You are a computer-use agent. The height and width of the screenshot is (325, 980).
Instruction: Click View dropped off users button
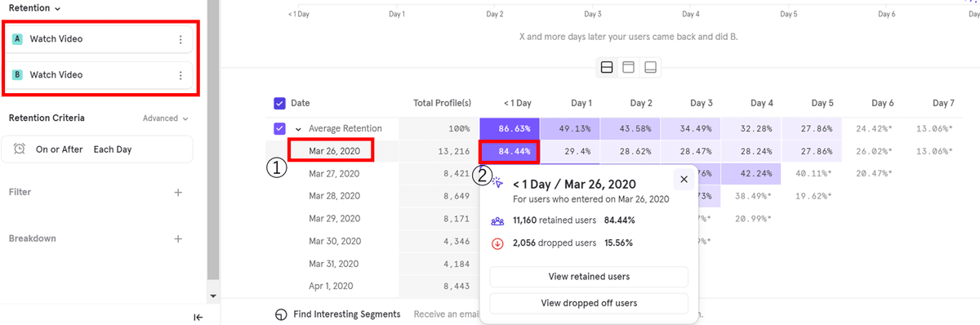tap(589, 303)
